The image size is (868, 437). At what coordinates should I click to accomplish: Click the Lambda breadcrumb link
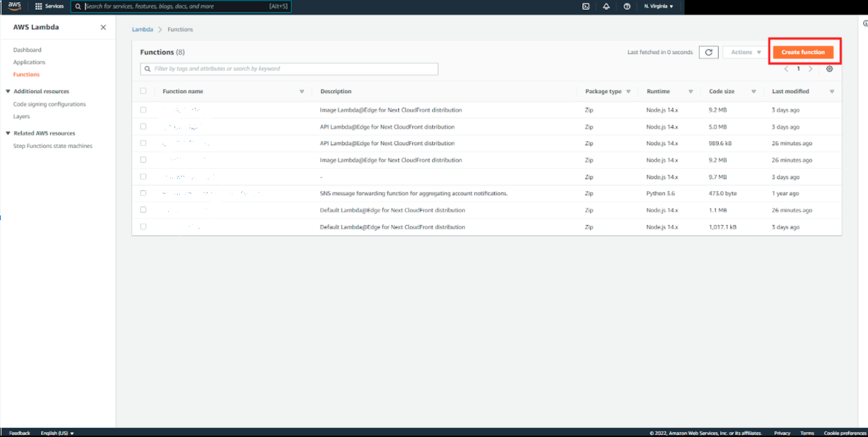pos(142,29)
